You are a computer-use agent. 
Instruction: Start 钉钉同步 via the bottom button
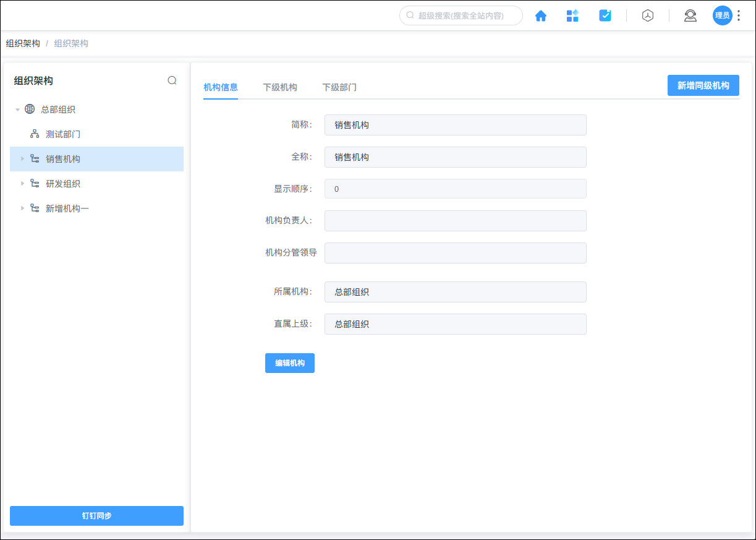96,515
